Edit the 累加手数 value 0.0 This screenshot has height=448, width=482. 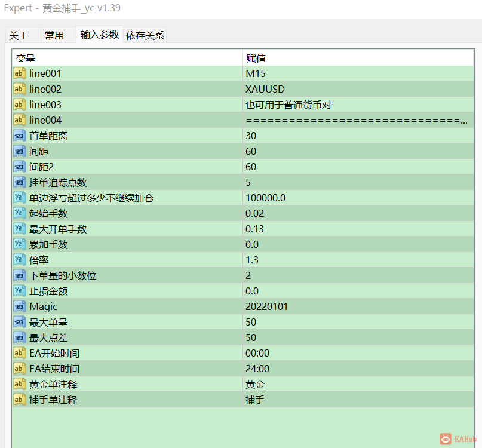click(358, 244)
